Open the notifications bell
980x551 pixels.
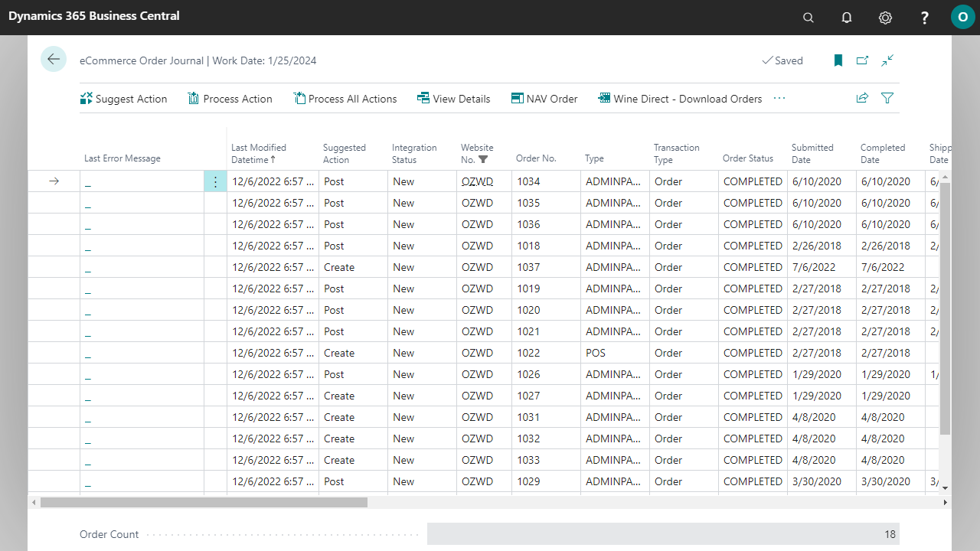[x=847, y=18]
